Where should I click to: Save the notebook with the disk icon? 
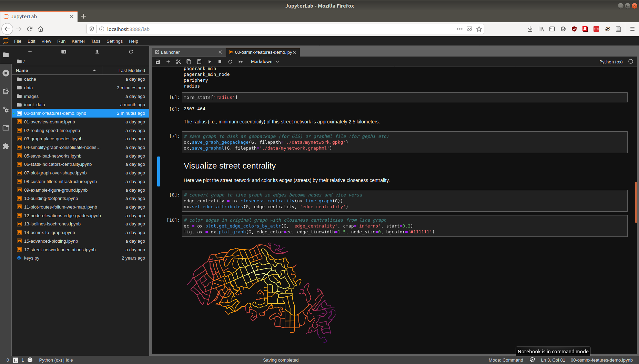point(158,62)
